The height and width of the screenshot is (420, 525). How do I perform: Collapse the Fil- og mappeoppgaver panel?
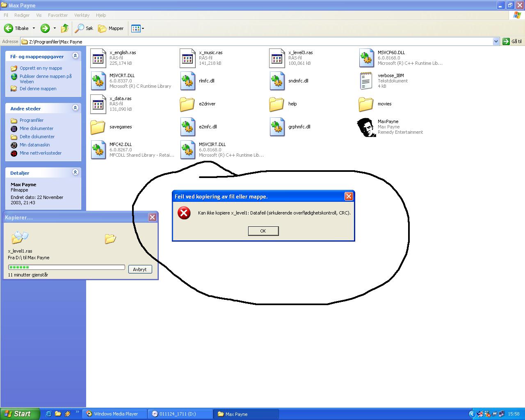coord(75,56)
